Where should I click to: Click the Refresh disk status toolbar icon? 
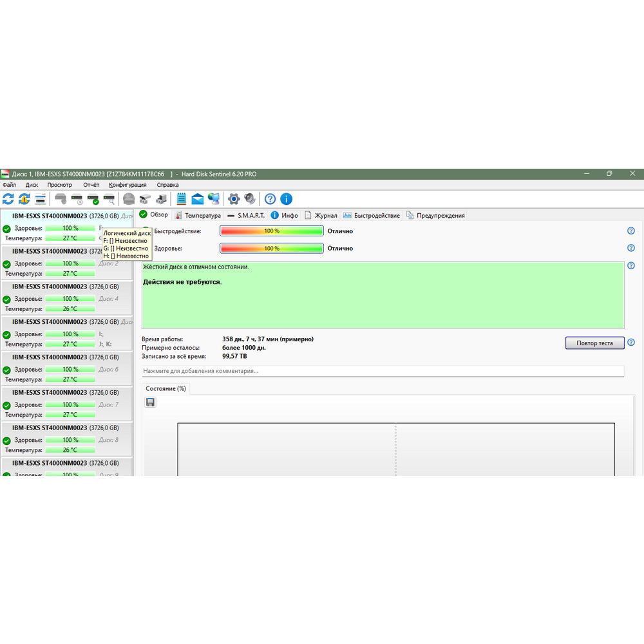(x=8, y=199)
